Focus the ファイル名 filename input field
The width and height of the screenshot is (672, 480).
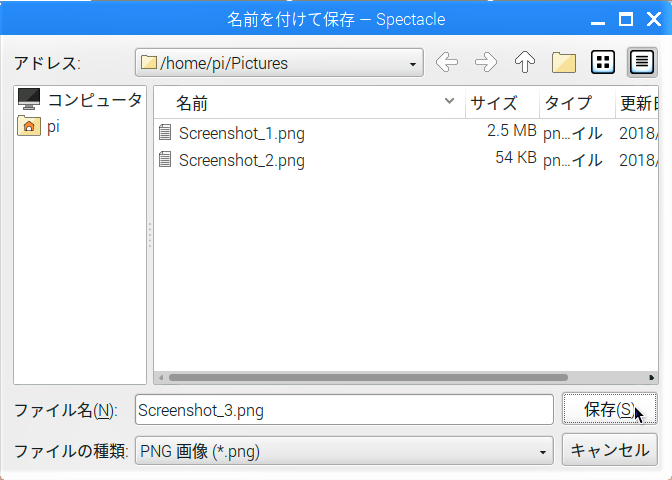coord(344,410)
